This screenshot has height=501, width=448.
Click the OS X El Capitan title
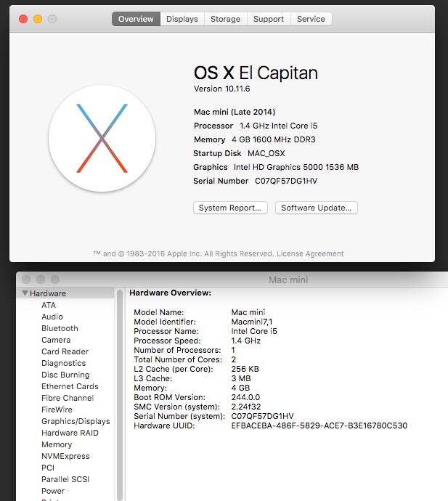pos(256,73)
